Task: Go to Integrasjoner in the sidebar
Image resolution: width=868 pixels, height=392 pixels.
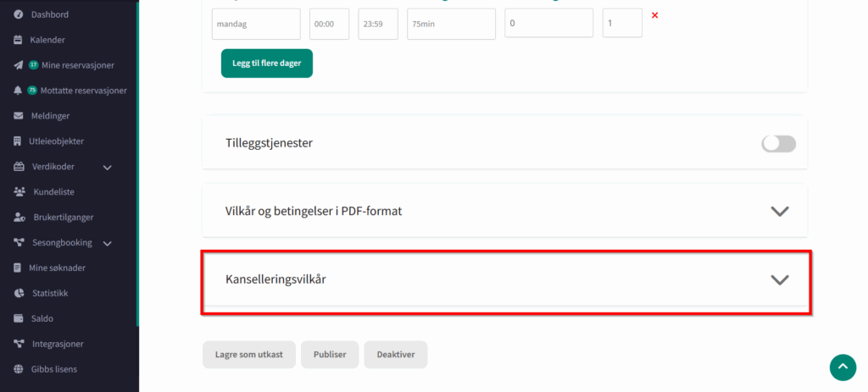Action: 58,344
